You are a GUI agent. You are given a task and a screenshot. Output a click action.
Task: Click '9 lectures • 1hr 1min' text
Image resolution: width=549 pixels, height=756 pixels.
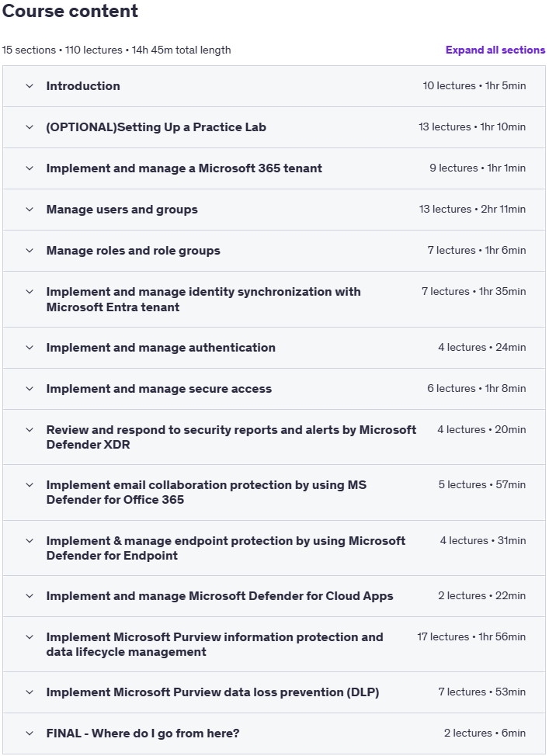[x=478, y=168]
